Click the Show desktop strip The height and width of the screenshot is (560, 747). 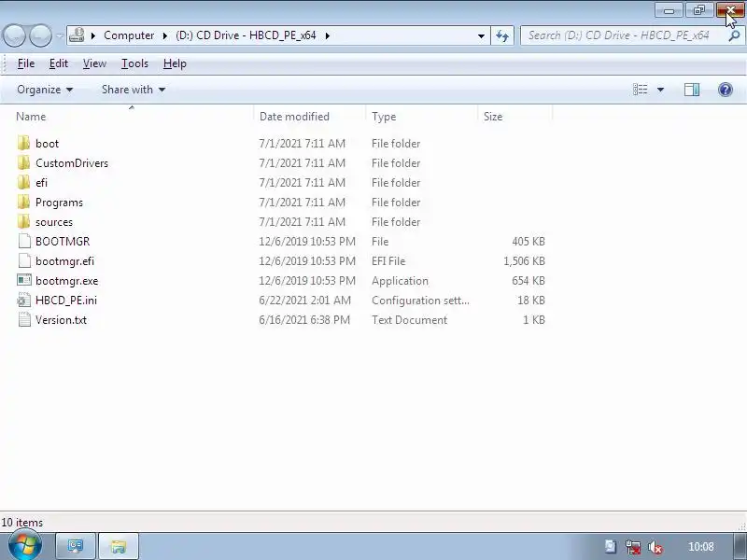[x=740, y=546]
